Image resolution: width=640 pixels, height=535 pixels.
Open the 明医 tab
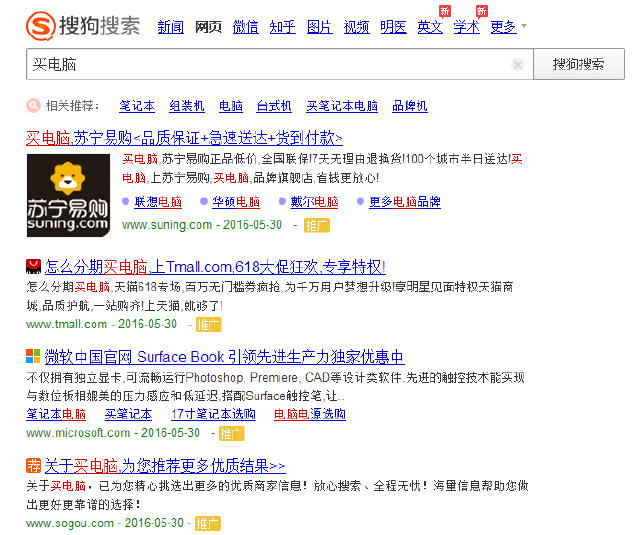pos(393,27)
